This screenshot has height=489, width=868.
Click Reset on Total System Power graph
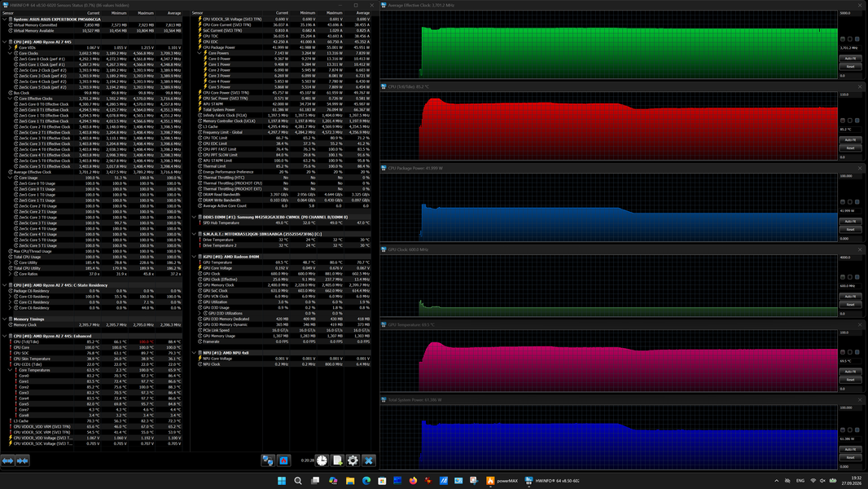pos(850,457)
